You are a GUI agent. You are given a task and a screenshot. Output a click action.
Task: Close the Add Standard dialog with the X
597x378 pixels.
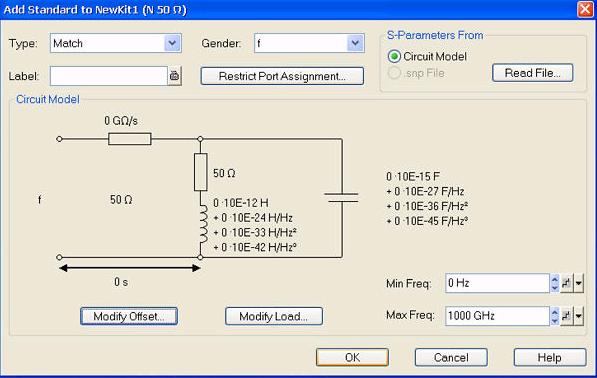585,9
